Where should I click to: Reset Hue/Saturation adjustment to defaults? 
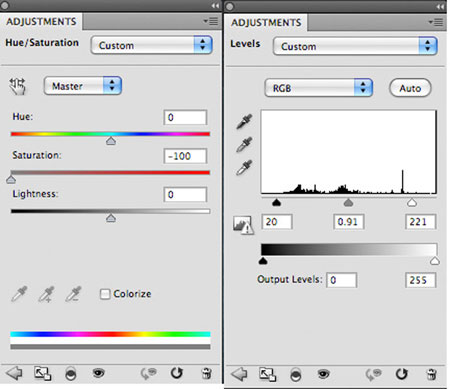177,373
